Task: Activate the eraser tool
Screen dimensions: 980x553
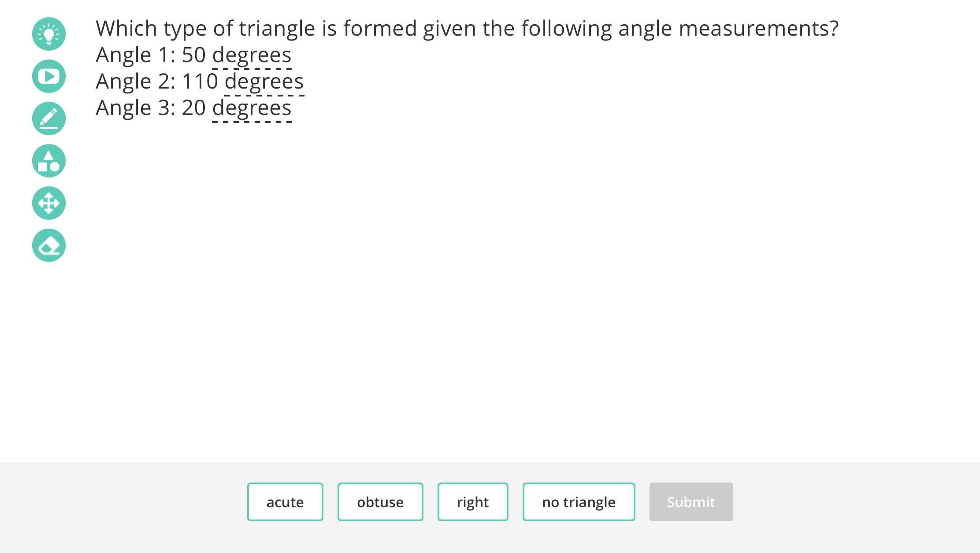Action: point(49,245)
